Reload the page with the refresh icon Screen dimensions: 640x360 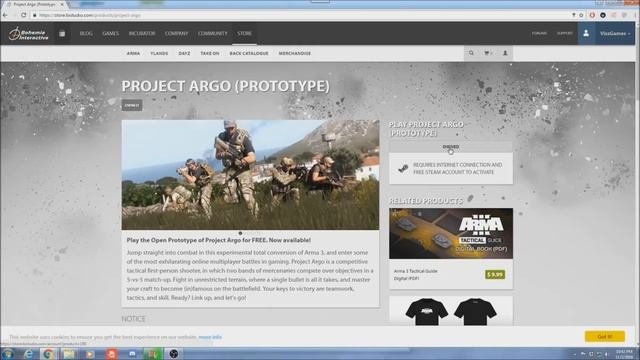pyautogui.click(x=24, y=15)
